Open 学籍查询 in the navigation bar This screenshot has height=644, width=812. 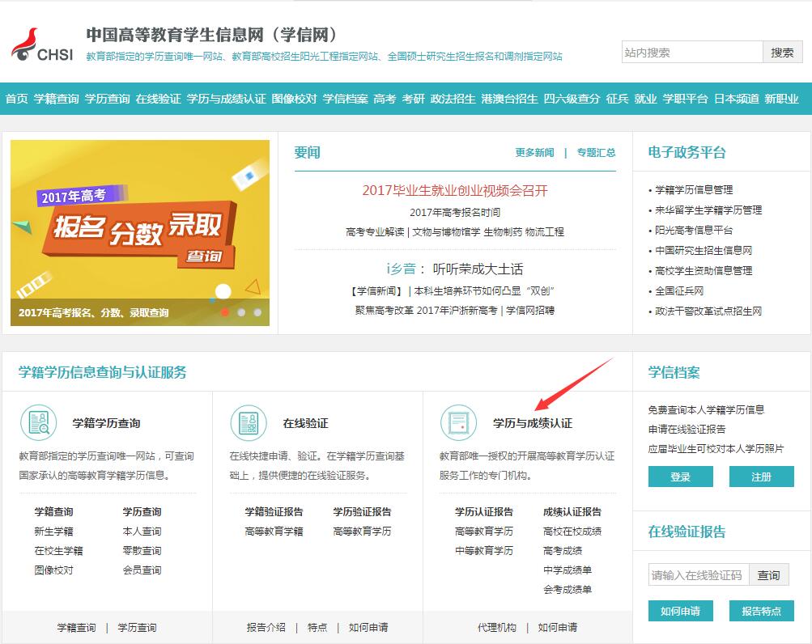57,99
